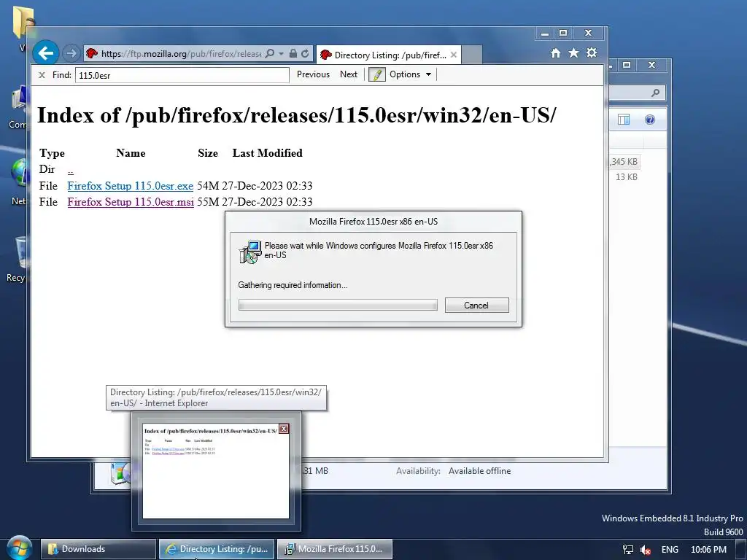747x560 pixels.
Task: Download Firefox Setup 115.0esr.exe link
Action: pos(130,186)
